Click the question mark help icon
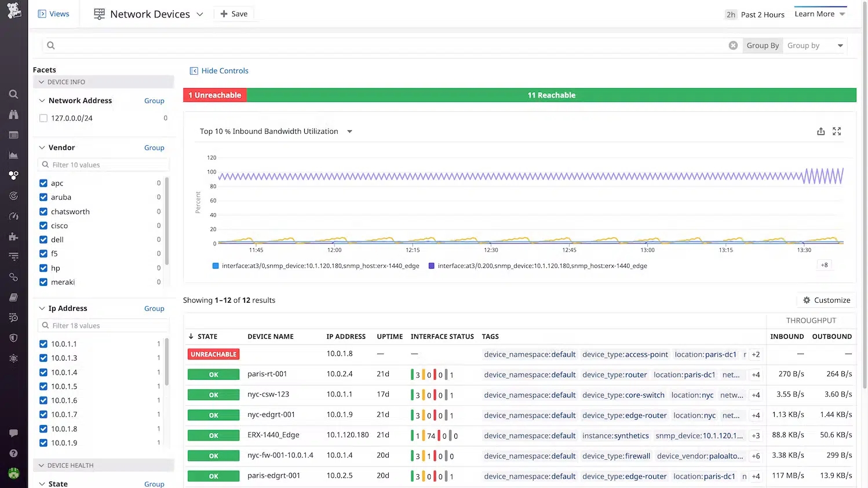 point(13,453)
